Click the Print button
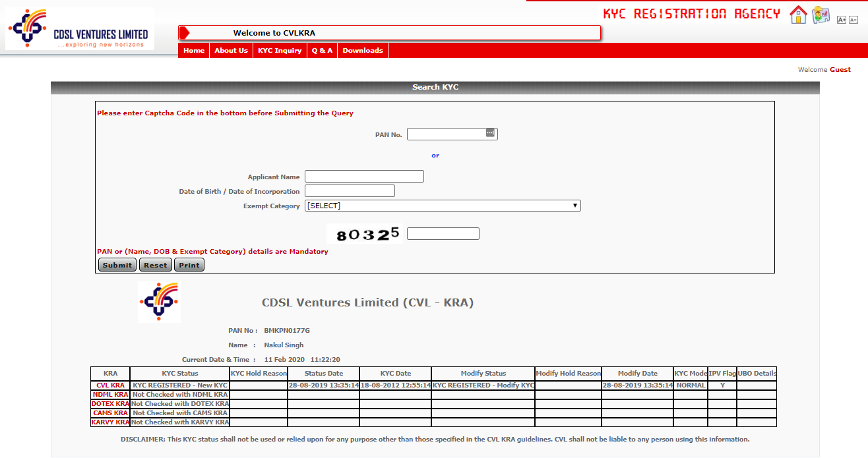Image resolution: width=868 pixels, height=458 pixels. click(x=189, y=265)
